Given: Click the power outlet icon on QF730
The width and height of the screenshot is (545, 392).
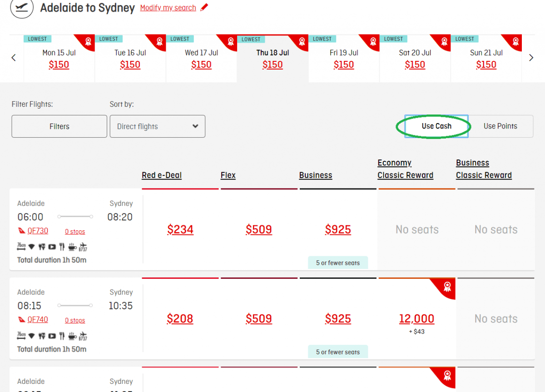Looking at the screenshot, I should [x=41, y=247].
